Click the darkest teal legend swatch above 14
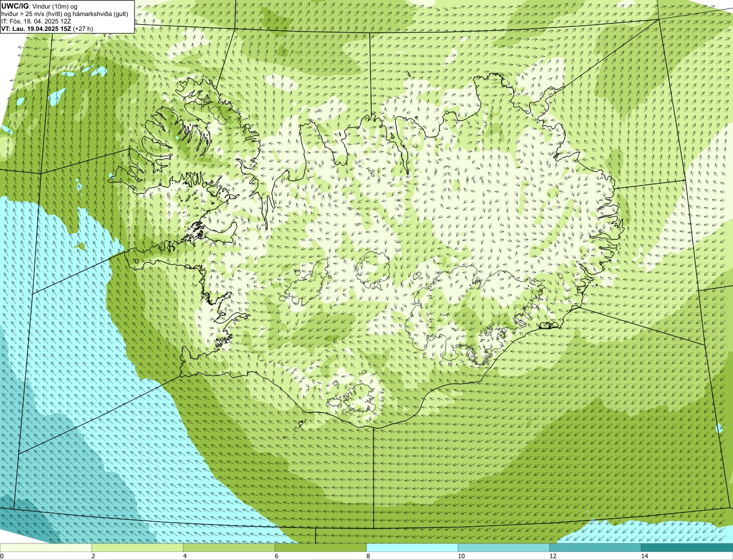The width and height of the screenshot is (733, 560). click(687, 547)
